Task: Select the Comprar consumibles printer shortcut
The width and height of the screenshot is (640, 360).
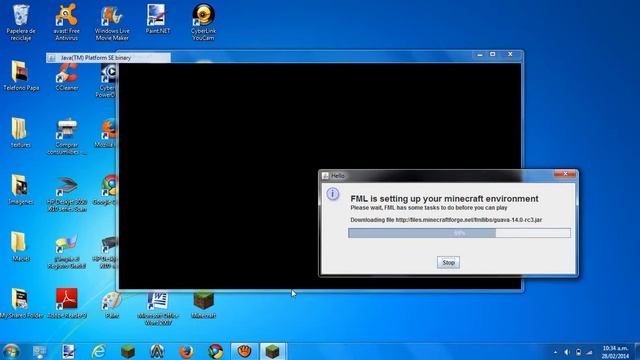Action: (x=67, y=137)
